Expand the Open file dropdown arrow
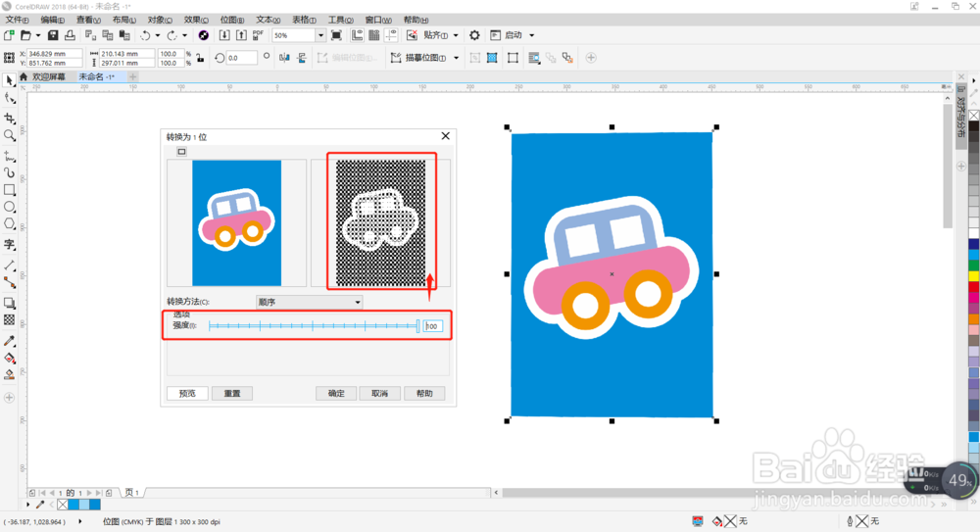The image size is (980, 532). pyautogui.click(x=38, y=35)
